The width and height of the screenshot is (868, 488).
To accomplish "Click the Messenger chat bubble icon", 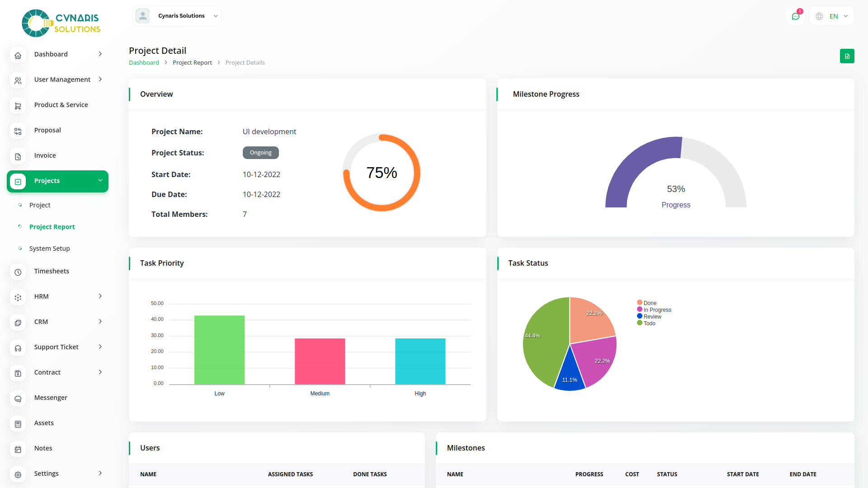I will click(x=18, y=399).
